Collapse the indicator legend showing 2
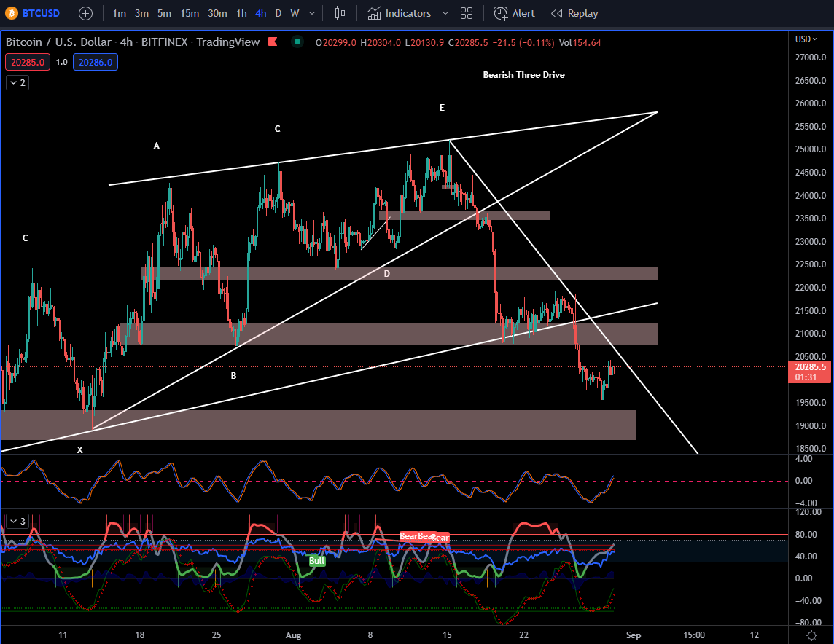Viewport: 834px width, 644px height. pyautogui.click(x=17, y=82)
